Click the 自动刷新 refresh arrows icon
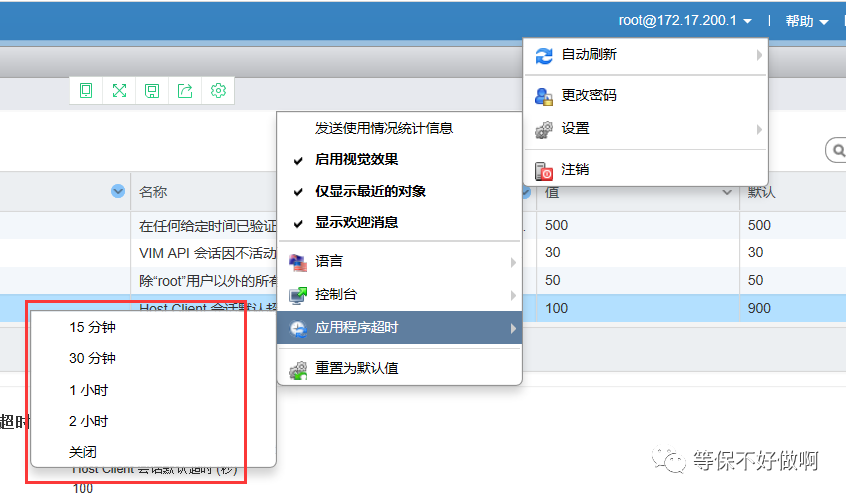846x498 pixels. pos(544,56)
